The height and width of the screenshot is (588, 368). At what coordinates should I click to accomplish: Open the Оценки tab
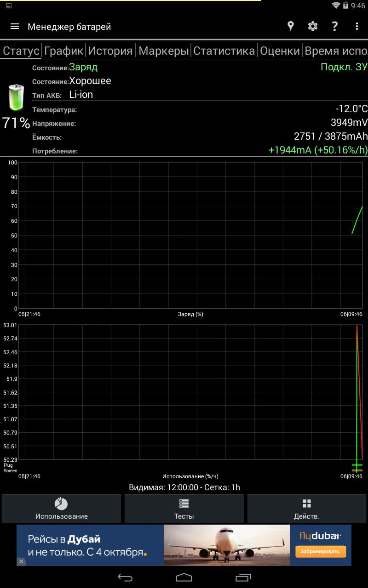click(280, 51)
